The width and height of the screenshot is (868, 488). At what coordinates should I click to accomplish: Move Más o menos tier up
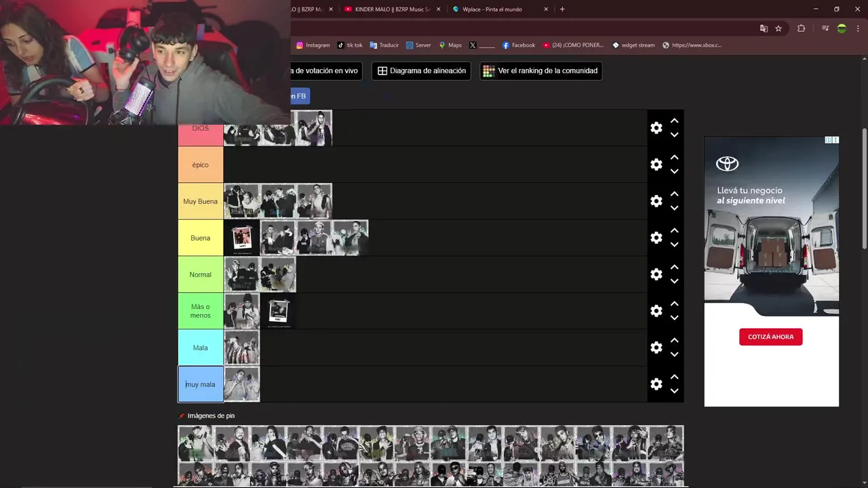point(674,304)
